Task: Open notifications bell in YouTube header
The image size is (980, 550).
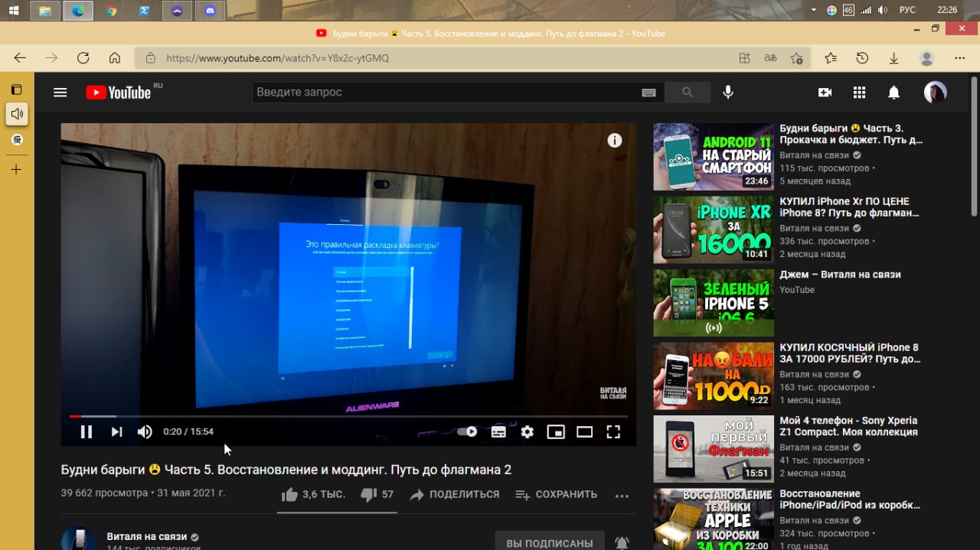Action: point(893,93)
